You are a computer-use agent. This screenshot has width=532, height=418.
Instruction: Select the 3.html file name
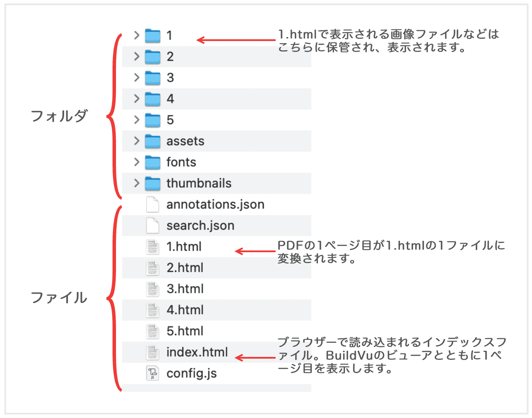[x=185, y=289]
